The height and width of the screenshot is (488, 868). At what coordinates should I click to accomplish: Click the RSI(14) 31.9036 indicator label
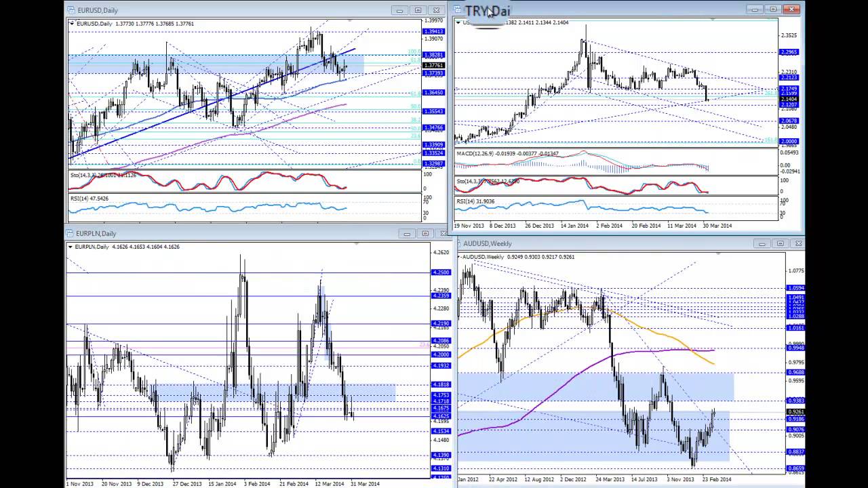coord(475,201)
